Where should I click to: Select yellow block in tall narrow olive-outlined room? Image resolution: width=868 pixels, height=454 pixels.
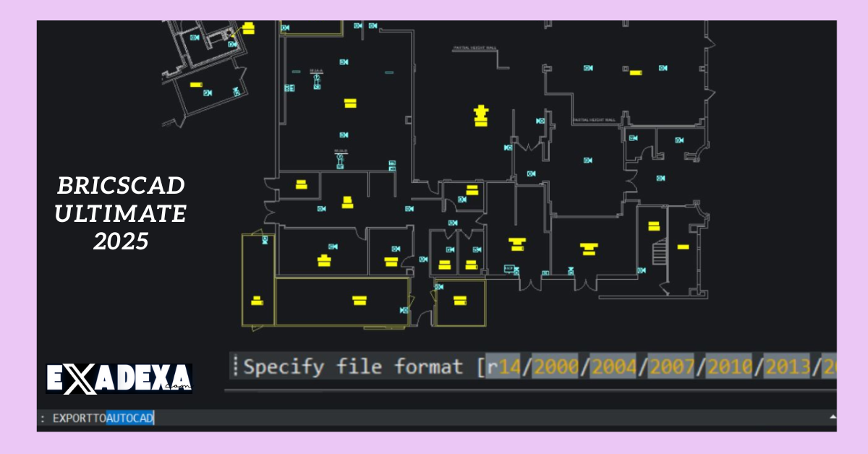coord(256,300)
